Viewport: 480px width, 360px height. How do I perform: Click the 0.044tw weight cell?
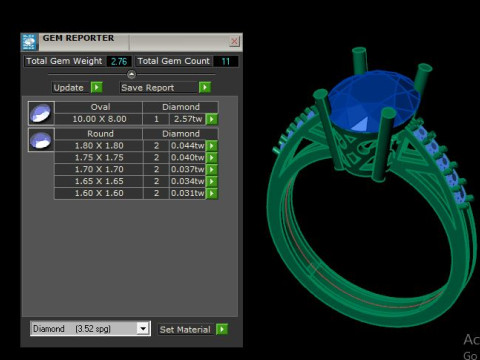pos(188,146)
